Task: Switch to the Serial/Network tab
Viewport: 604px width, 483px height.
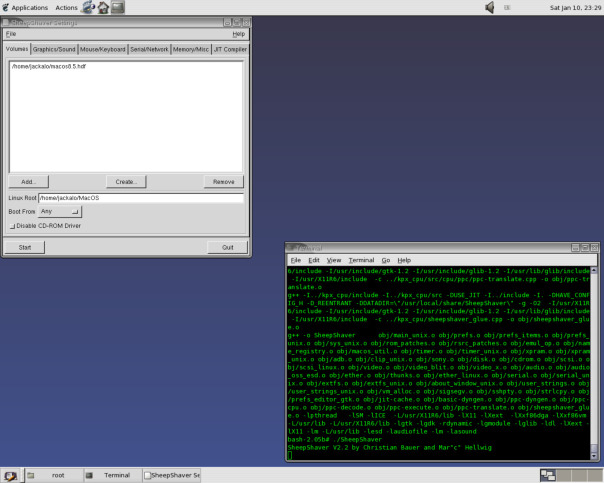Action: pos(149,49)
